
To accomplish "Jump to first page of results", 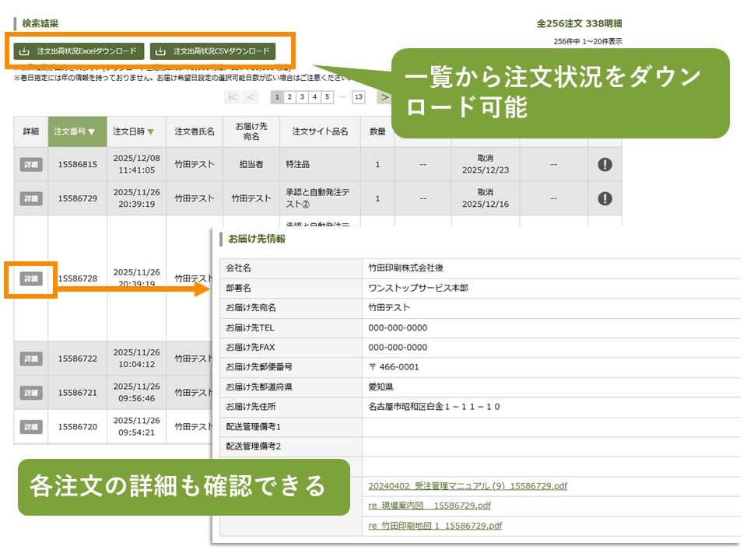I will [x=232, y=97].
